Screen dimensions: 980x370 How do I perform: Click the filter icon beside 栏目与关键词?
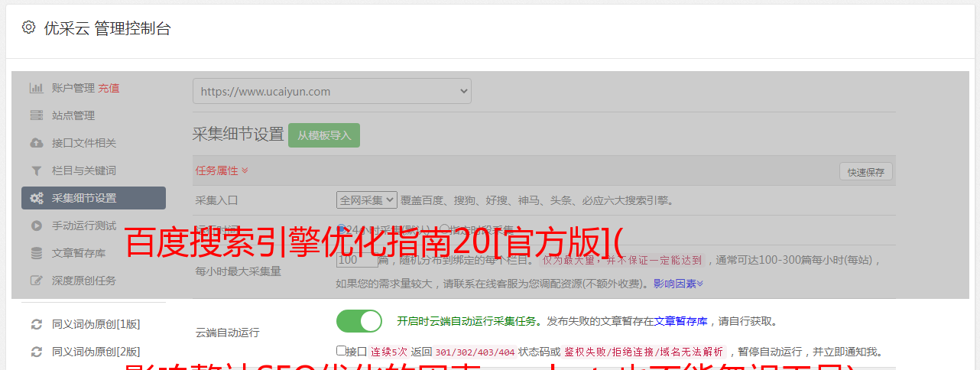(x=36, y=170)
